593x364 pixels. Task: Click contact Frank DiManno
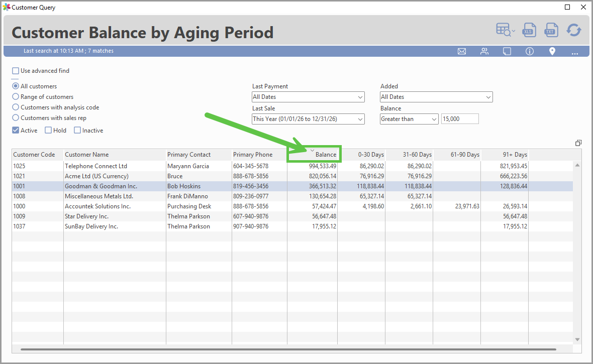(x=187, y=196)
